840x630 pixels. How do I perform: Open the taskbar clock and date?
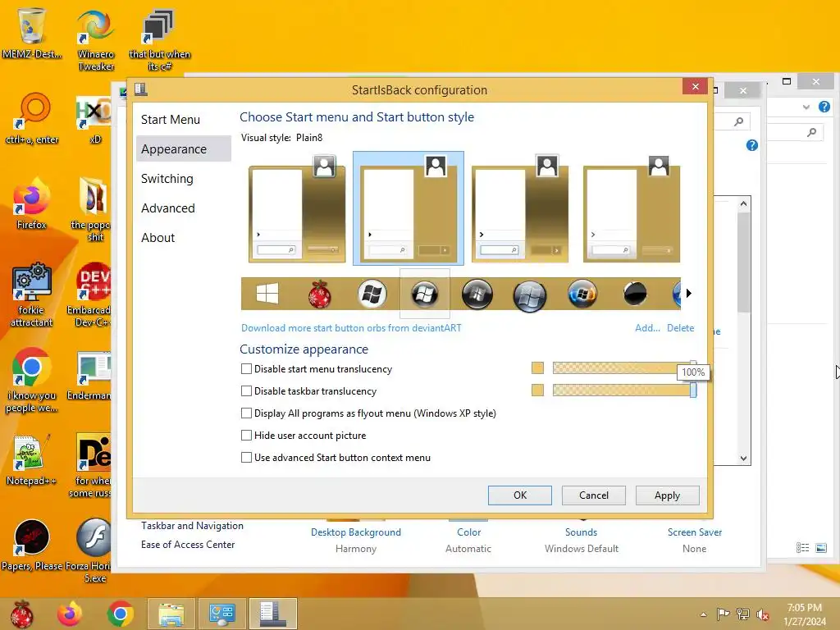(805, 614)
